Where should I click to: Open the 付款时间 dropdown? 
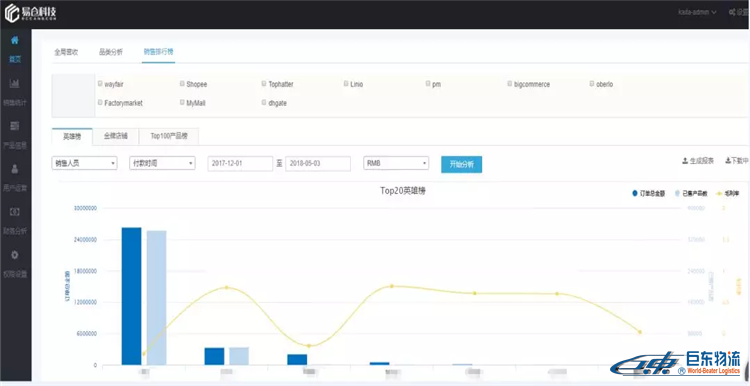pyautogui.click(x=162, y=163)
